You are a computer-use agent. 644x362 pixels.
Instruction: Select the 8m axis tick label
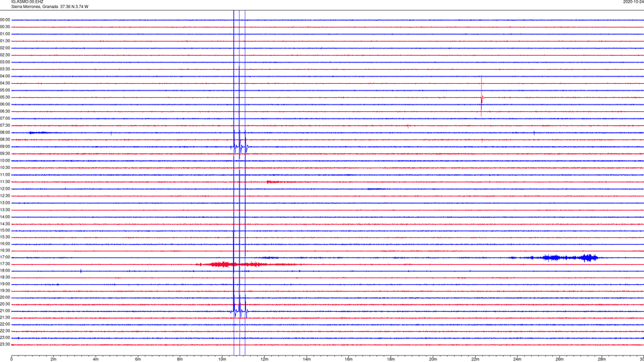(180, 359)
